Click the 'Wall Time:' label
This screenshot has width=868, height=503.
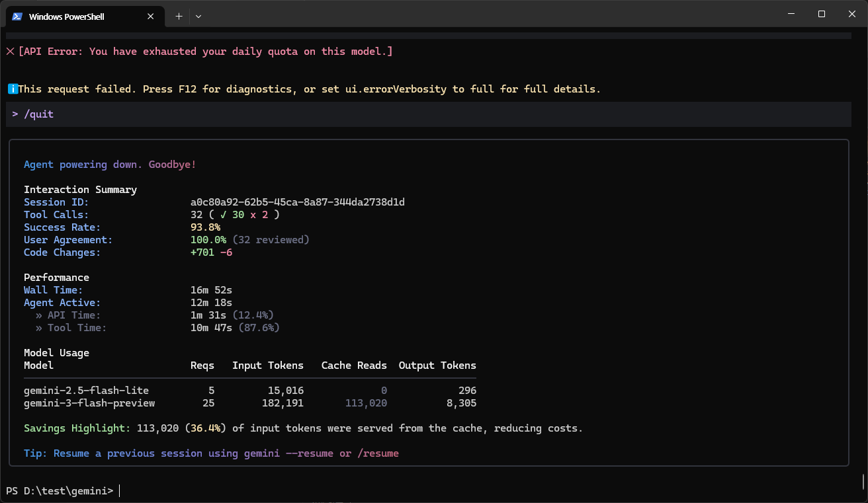[53, 290]
